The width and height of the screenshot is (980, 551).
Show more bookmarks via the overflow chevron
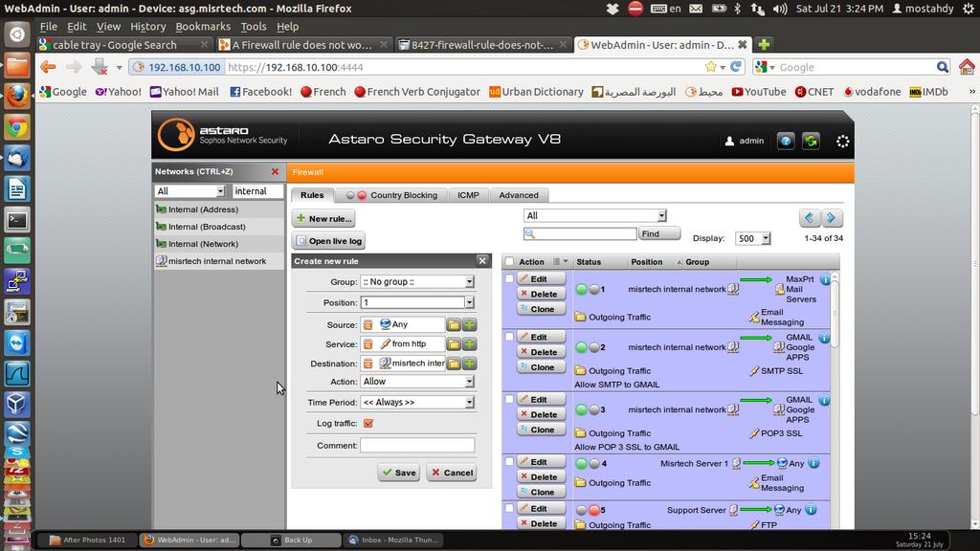coord(972,91)
